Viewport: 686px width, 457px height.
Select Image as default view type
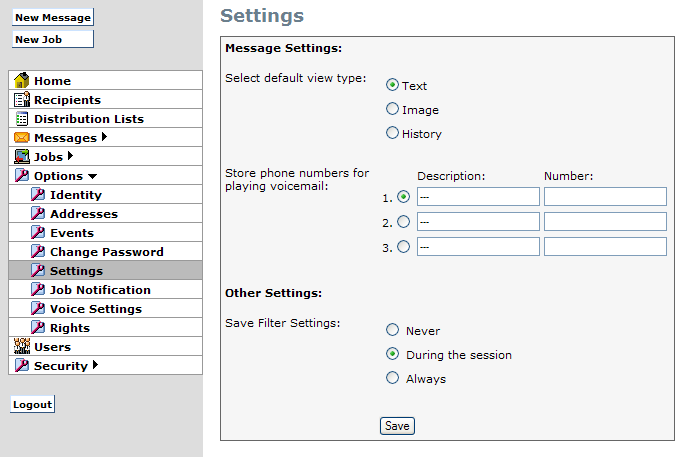(x=393, y=110)
